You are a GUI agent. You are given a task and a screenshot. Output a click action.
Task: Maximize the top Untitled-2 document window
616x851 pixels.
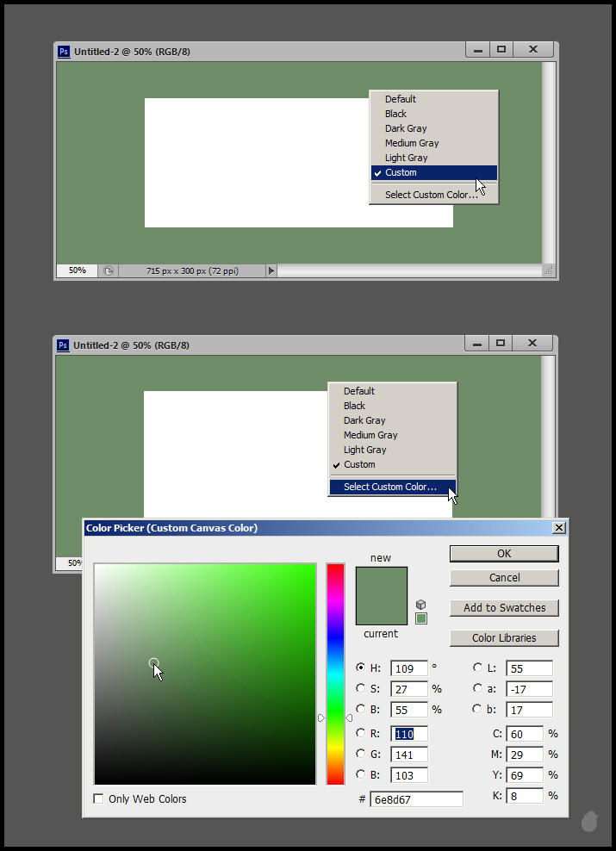click(x=501, y=51)
